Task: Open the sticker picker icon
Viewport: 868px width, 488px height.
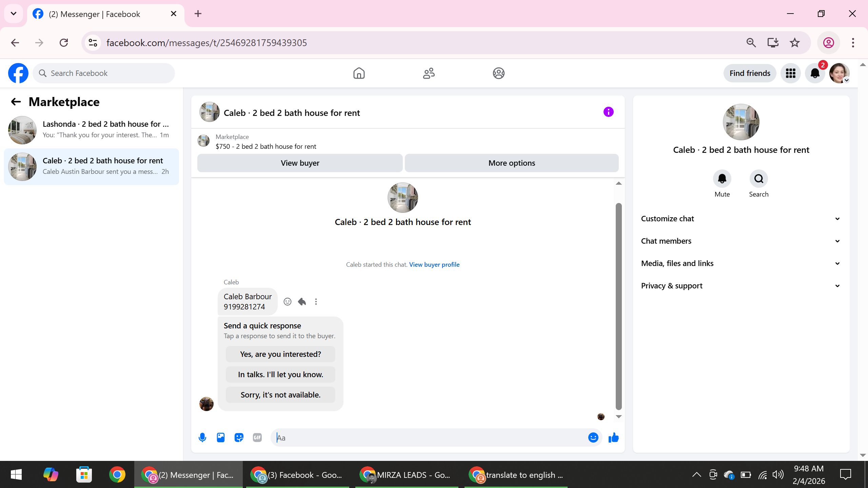Action: pyautogui.click(x=239, y=438)
